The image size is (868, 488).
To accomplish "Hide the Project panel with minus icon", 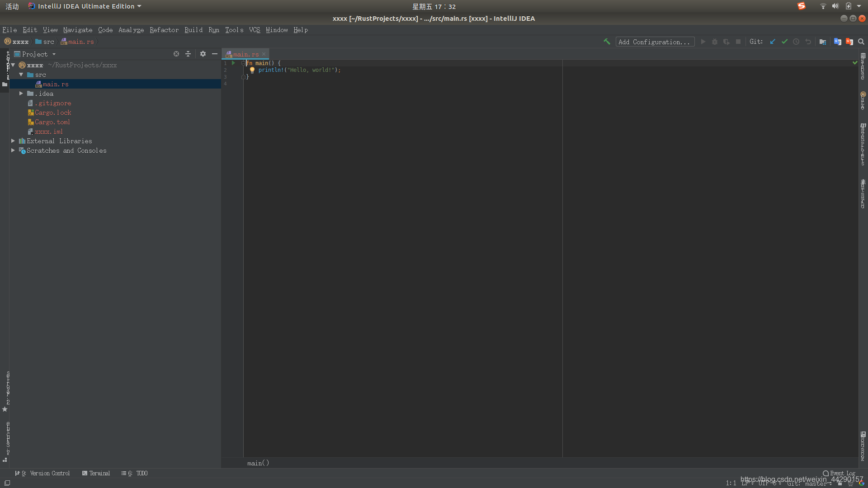I will pos(215,54).
